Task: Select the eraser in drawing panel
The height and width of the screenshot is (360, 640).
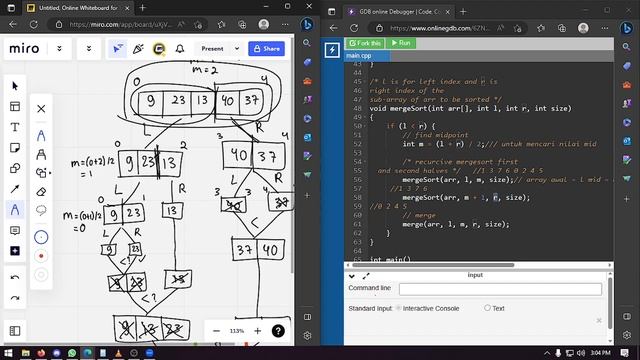Action: click(41, 192)
